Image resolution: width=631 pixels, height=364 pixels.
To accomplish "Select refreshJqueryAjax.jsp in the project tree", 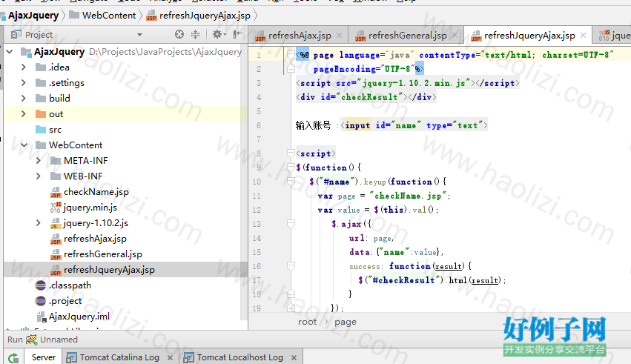I will pos(109,270).
